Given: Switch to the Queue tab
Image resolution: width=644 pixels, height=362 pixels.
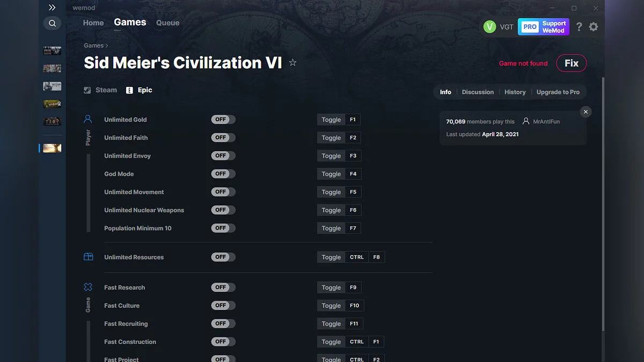Looking at the screenshot, I should click(x=167, y=23).
